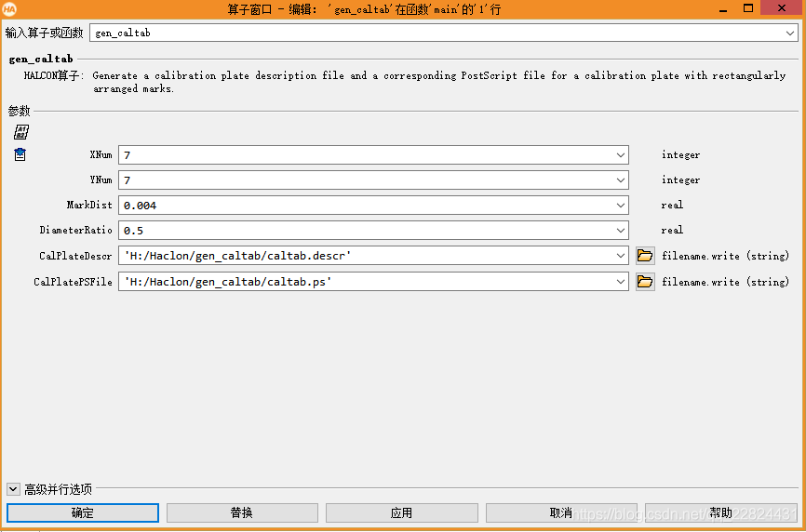Viewport: 806px width, 532px height.
Task: Click the 'Generate a calibration plate' description text
Action: point(439,82)
